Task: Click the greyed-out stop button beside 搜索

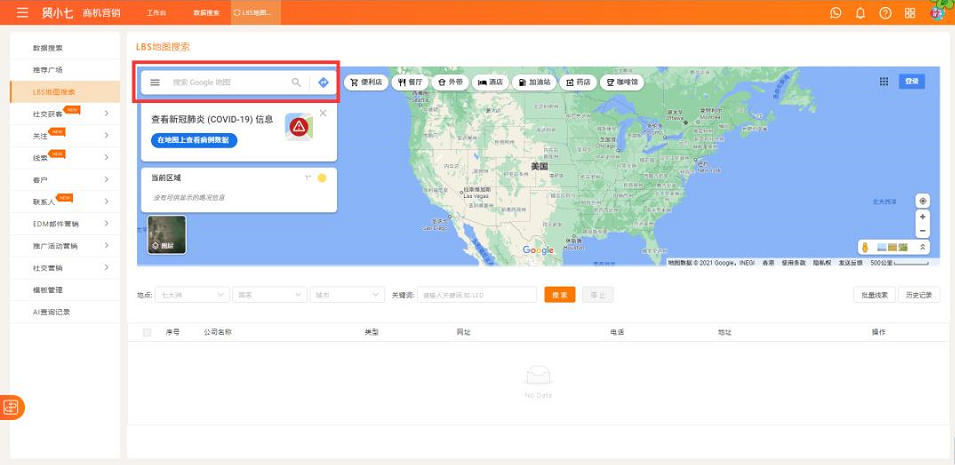Action: (597, 295)
